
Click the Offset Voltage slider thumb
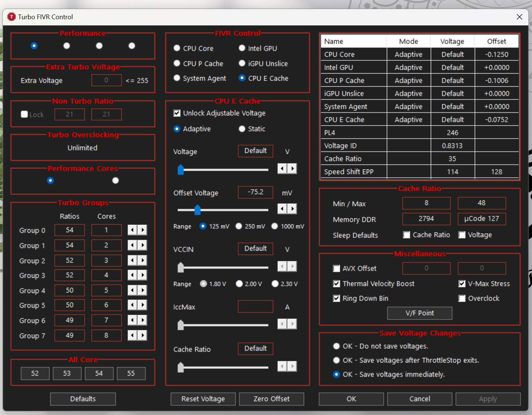(x=197, y=210)
